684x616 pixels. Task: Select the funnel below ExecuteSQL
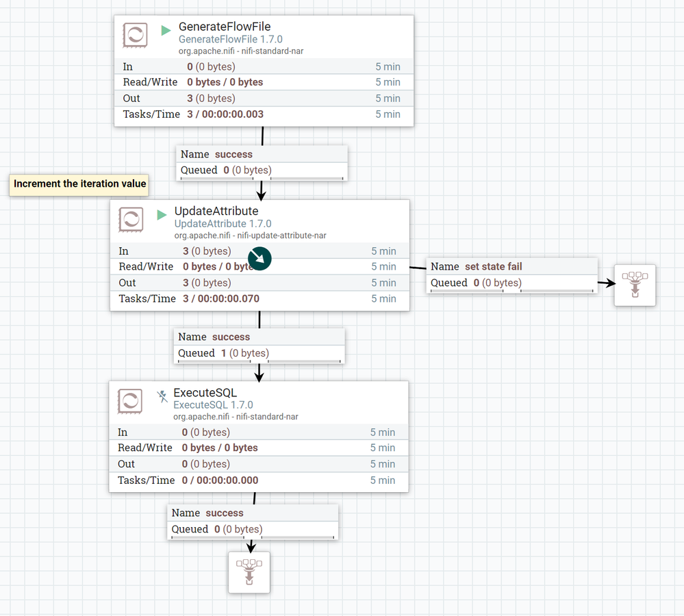tap(249, 572)
